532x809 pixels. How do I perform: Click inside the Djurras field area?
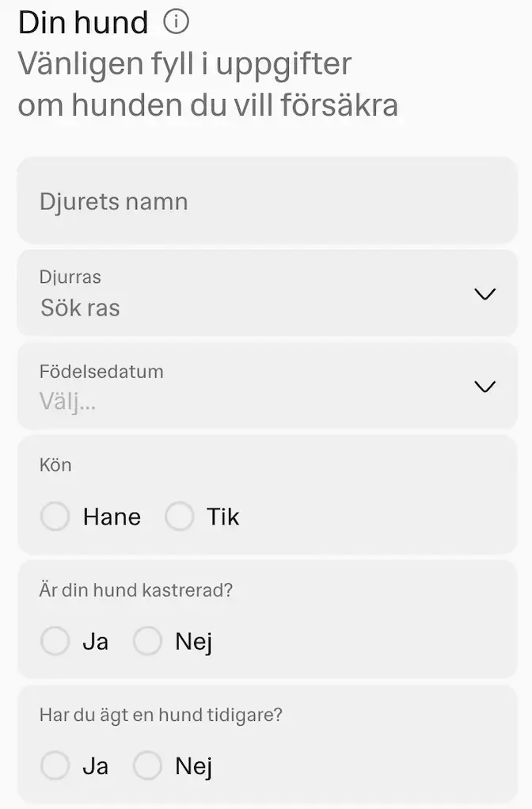[x=237, y=293]
